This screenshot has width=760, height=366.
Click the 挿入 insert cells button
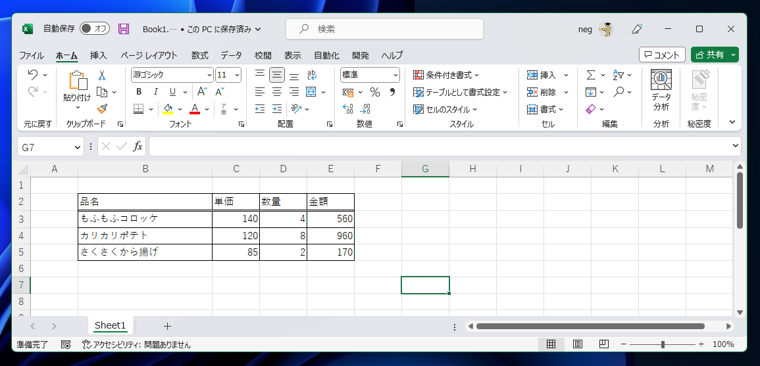click(542, 75)
